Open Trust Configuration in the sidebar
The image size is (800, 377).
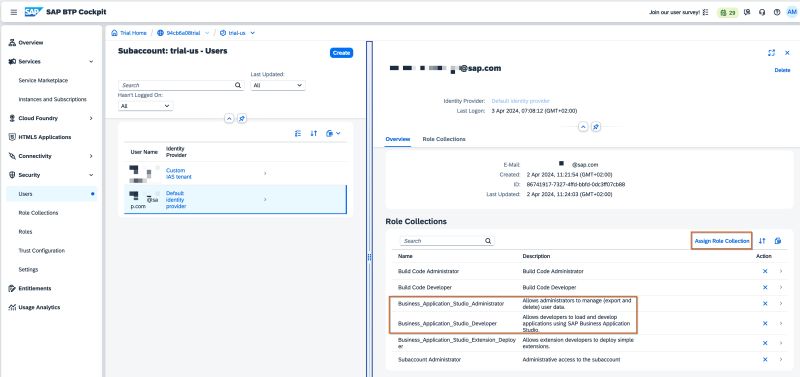41,250
